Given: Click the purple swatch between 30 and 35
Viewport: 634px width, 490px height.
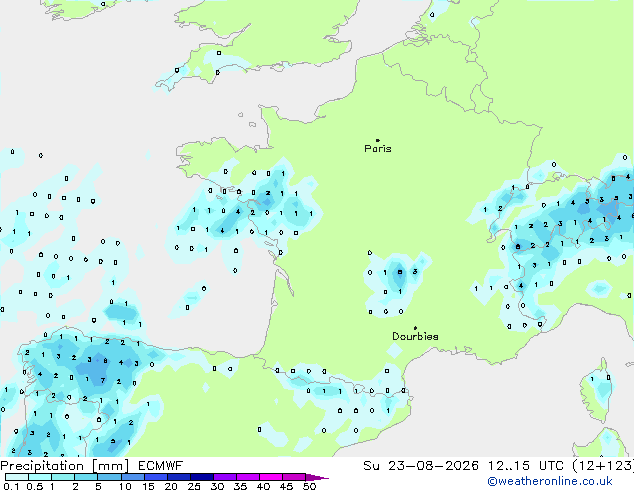Looking at the screenshot, I should tap(225, 477).
